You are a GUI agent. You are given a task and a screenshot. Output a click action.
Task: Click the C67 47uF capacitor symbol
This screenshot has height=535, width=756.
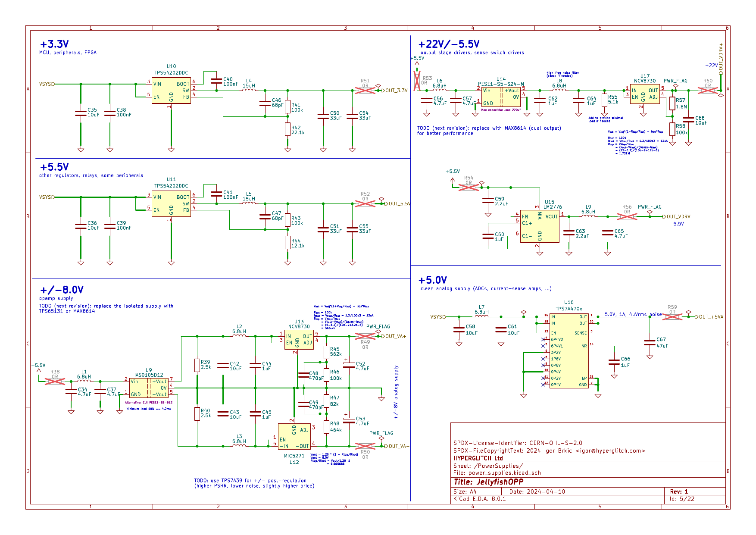[x=650, y=343]
